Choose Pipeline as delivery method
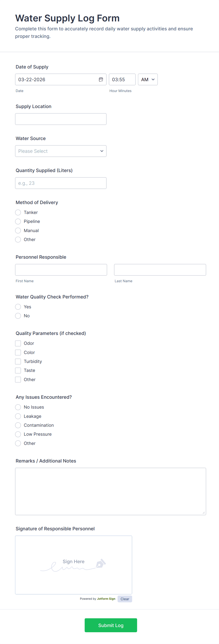Viewport: 219px width, 644px height. tap(18, 221)
